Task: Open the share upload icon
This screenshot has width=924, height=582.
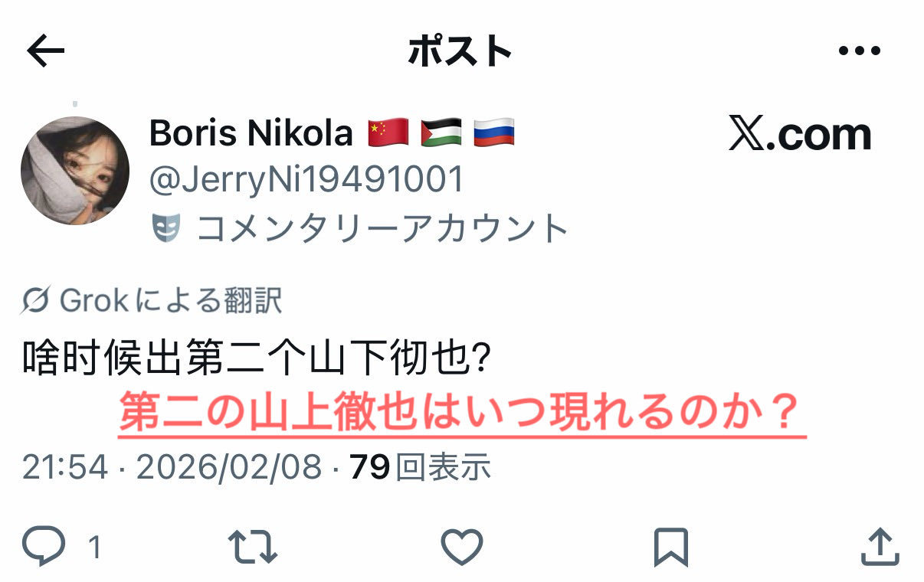Action: (x=880, y=547)
